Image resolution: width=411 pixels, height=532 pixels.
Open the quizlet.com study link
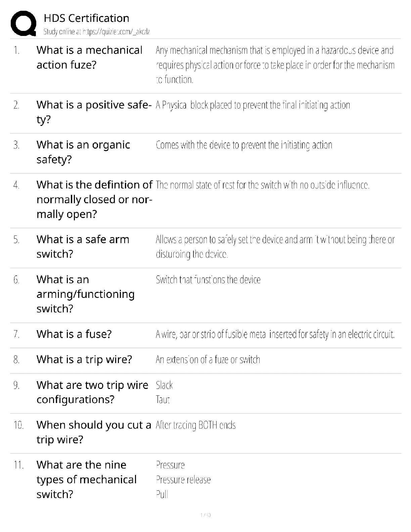click(x=96, y=32)
